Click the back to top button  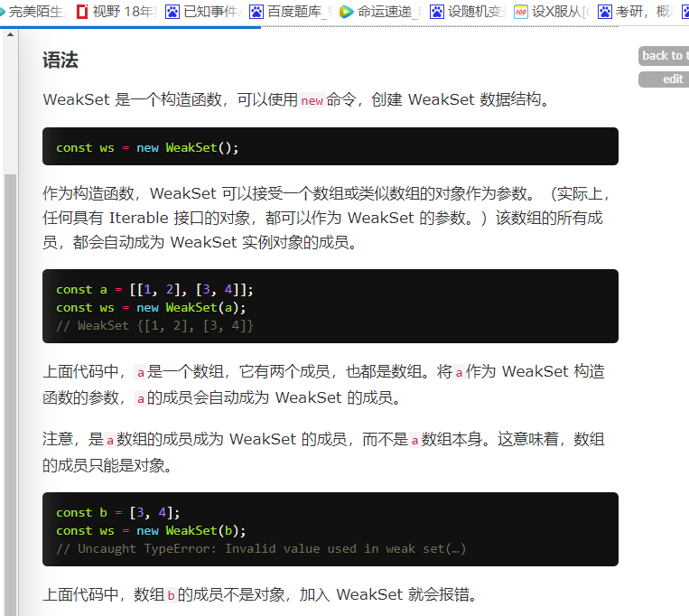pos(664,56)
